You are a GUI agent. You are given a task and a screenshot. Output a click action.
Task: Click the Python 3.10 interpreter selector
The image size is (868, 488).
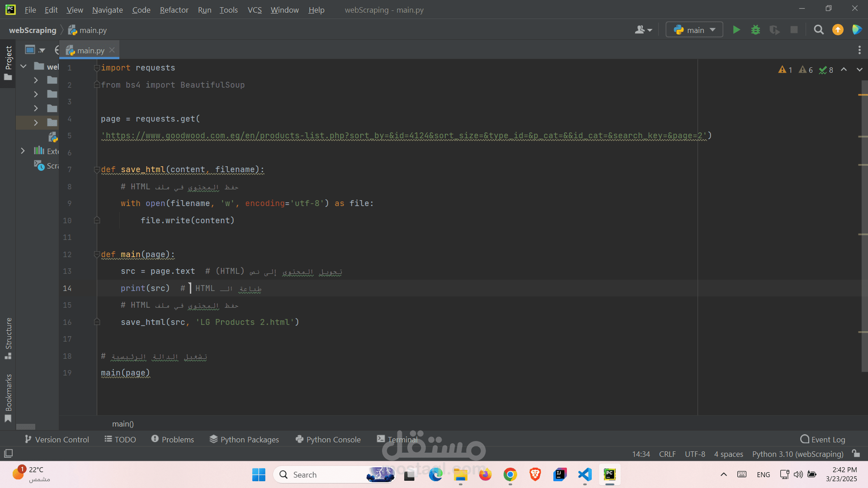click(797, 454)
